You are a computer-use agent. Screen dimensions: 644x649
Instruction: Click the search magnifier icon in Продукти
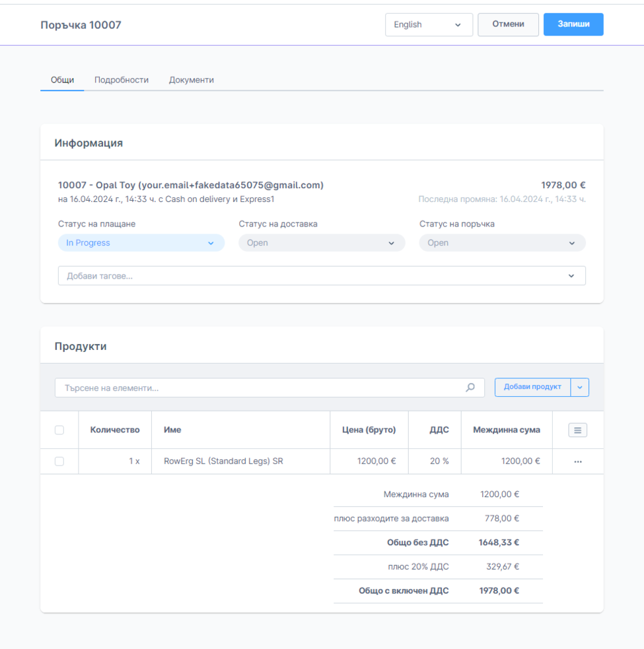pyautogui.click(x=470, y=388)
